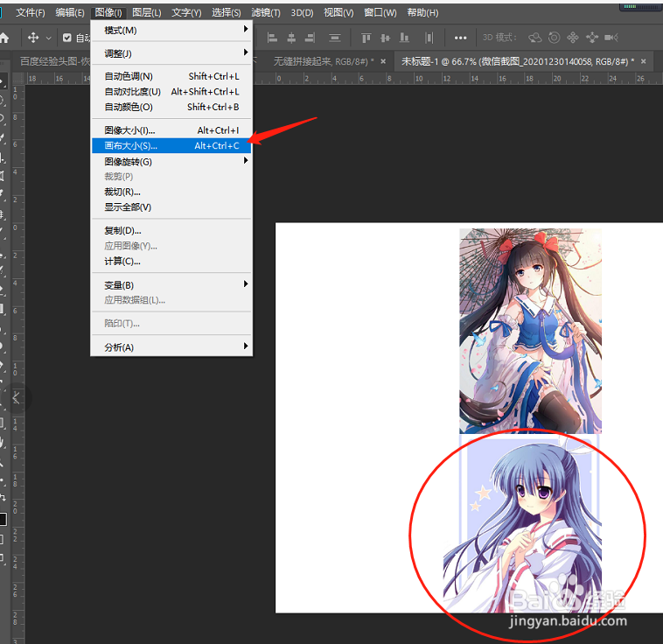The width and height of the screenshot is (663, 644).
Task: Close the 无缝拼接起来 document tab
Action: [383, 62]
